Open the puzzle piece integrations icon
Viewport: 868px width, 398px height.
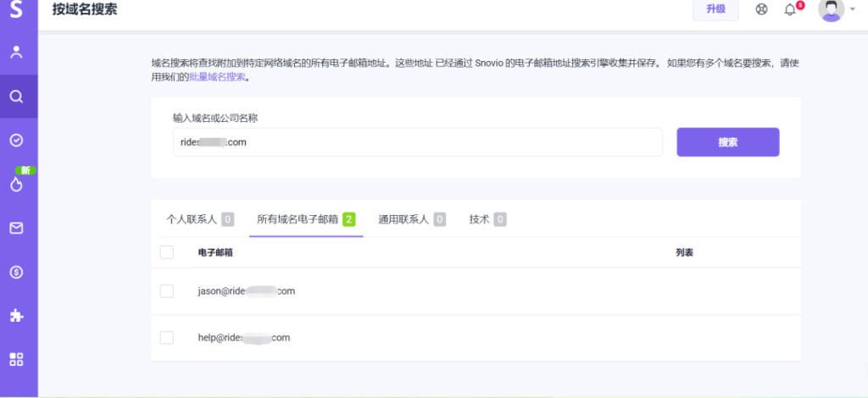tap(16, 316)
